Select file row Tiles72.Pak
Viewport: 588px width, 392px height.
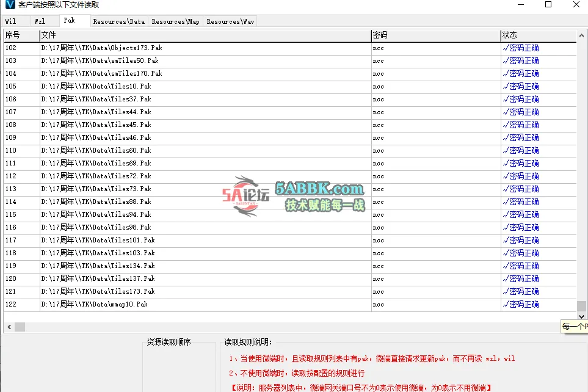(x=290, y=176)
